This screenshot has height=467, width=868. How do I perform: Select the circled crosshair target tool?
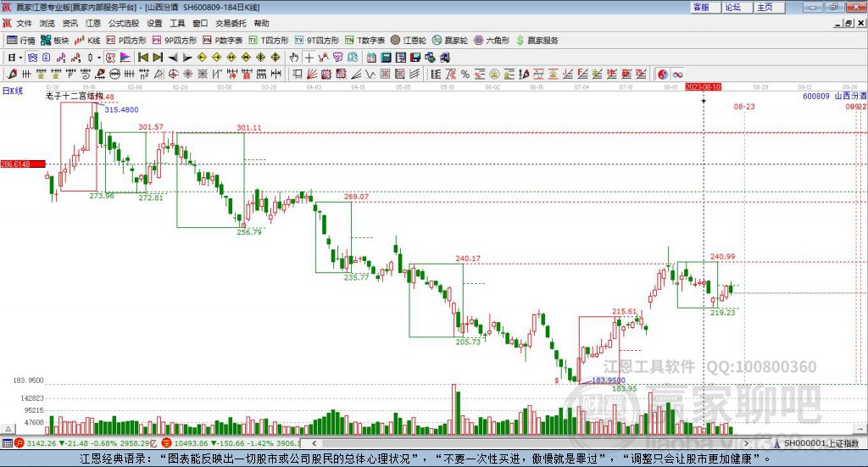click(x=173, y=74)
